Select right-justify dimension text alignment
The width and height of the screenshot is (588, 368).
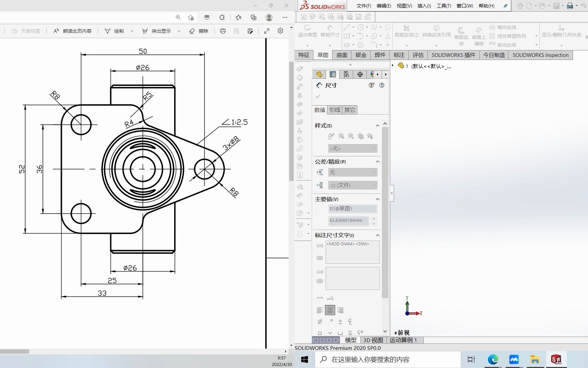click(x=340, y=310)
